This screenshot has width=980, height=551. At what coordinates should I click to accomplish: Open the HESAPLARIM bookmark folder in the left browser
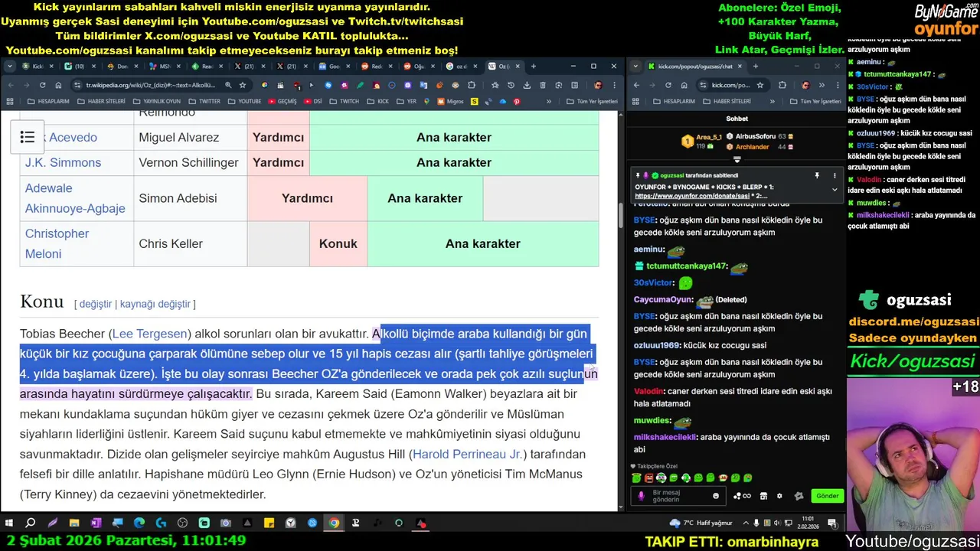pyautogui.click(x=47, y=101)
